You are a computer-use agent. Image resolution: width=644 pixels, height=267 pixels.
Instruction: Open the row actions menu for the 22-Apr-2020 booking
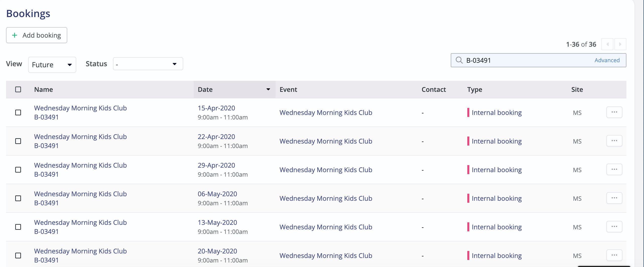pyautogui.click(x=614, y=141)
